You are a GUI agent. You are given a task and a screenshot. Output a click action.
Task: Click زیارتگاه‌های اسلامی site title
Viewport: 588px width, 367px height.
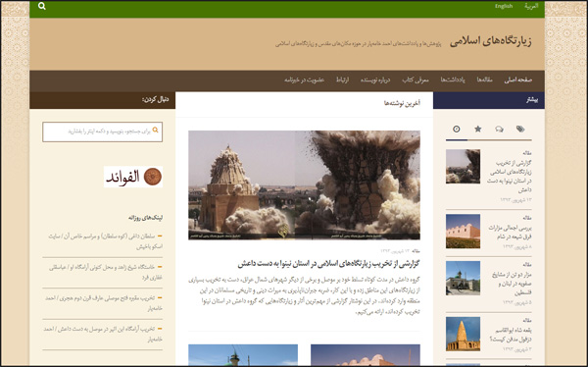[x=491, y=41]
